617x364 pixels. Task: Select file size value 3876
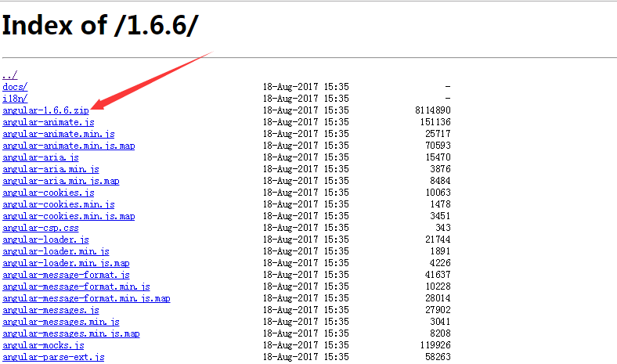440,169
